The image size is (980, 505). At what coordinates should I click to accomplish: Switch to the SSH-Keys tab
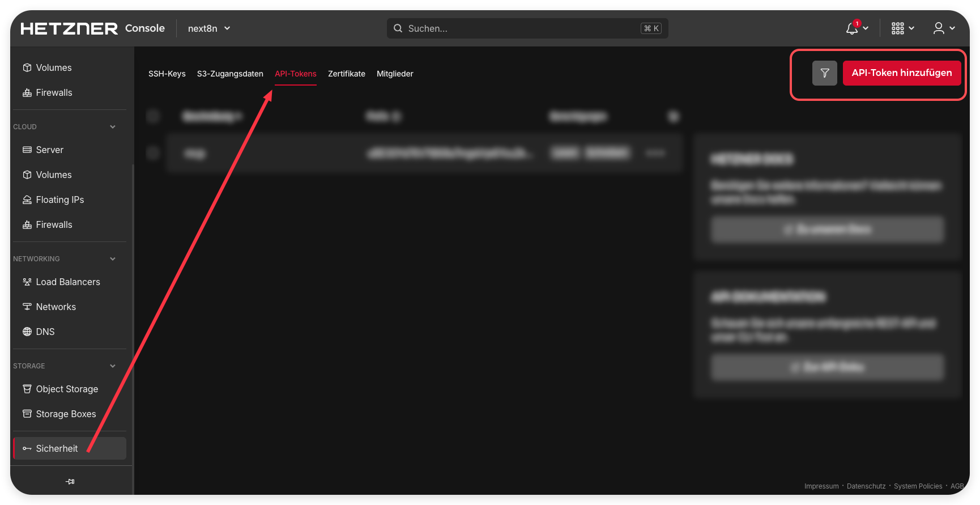tap(167, 74)
